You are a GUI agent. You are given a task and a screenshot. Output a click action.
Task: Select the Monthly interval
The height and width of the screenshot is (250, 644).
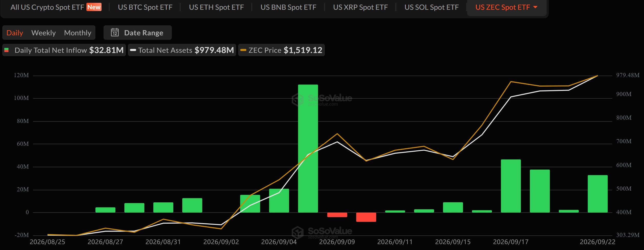(x=78, y=33)
